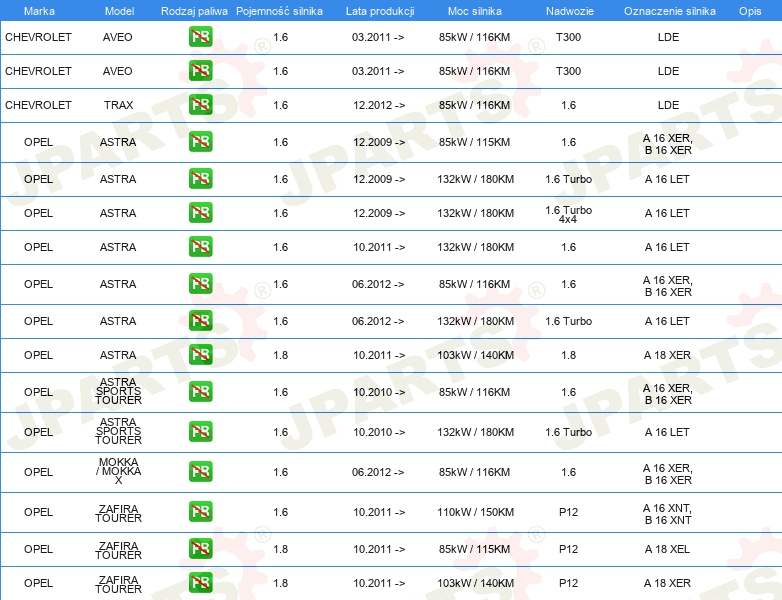Screen dimensions: 782x600
Task: Click the P12 cell in the 110kW / 150KM row
Action: tap(569, 512)
